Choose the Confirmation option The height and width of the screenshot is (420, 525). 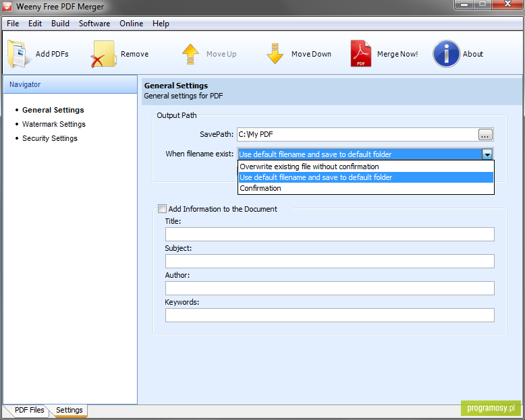point(366,188)
